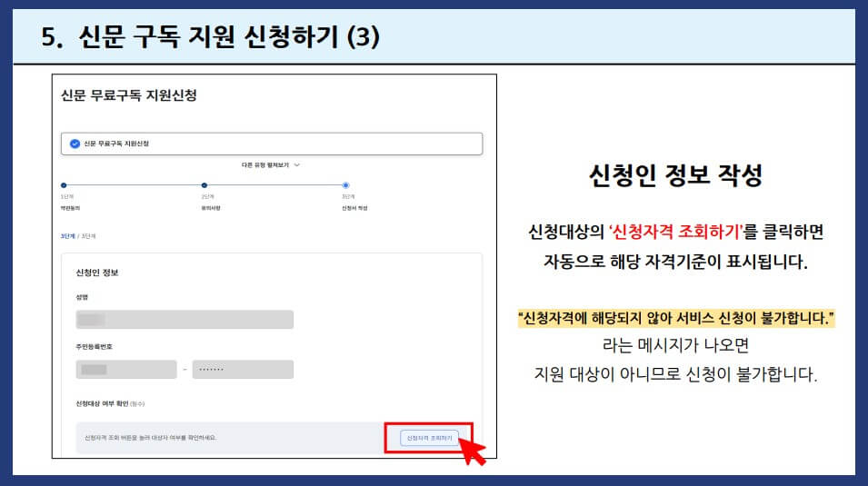The width and height of the screenshot is (868, 486).
Task: Select the 3단계 신청서 작성 step marker
Action: coord(345,185)
